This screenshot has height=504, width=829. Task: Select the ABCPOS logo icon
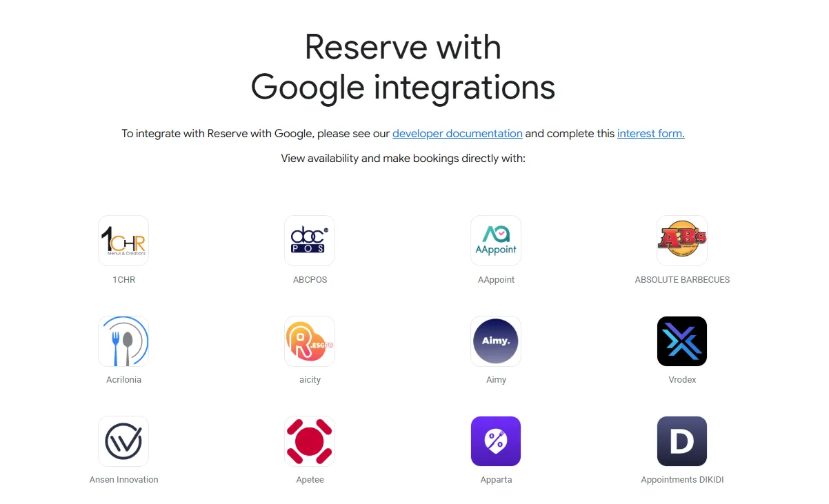[310, 241]
